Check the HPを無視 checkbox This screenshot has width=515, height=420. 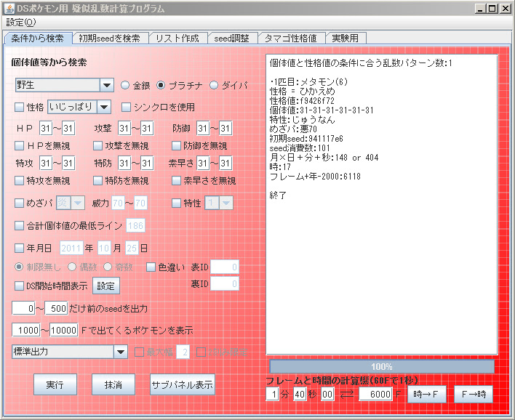pyautogui.click(x=20, y=145)
